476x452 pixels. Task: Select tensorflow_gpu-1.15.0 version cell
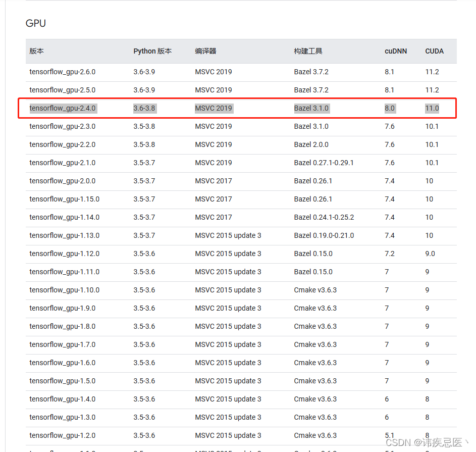(x=64, y=199)
